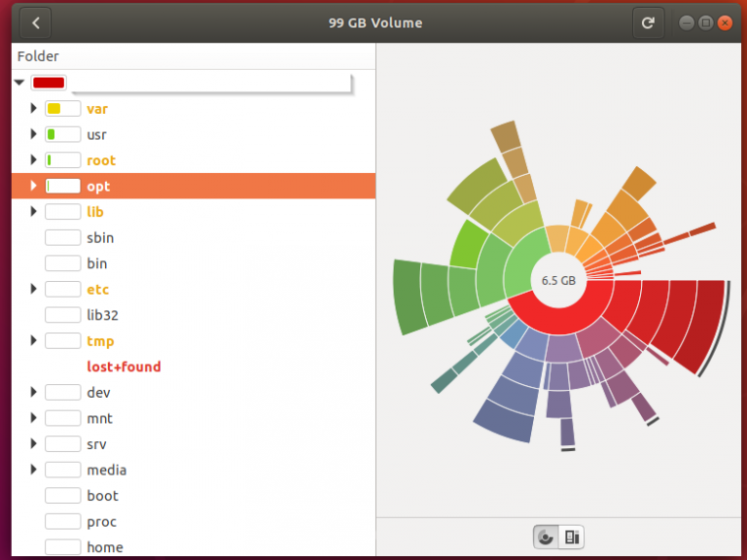Expand the var folder

pos(34,109)
